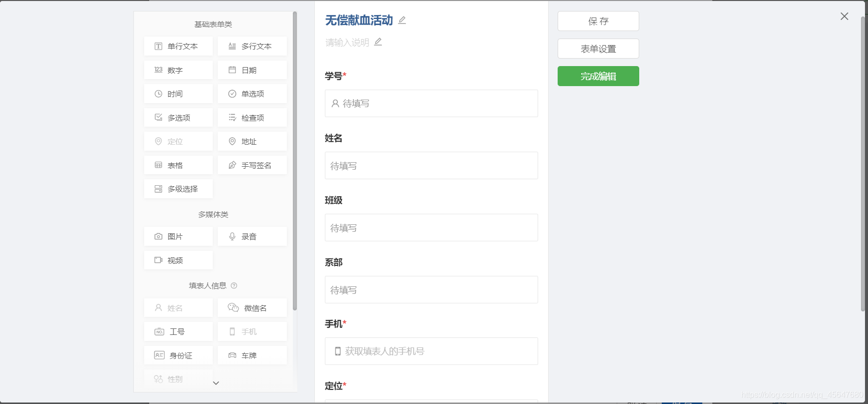Click the pencil icon next to 请输入说明
The height and width of the screenshot is (404, 868).
point(378,42)
